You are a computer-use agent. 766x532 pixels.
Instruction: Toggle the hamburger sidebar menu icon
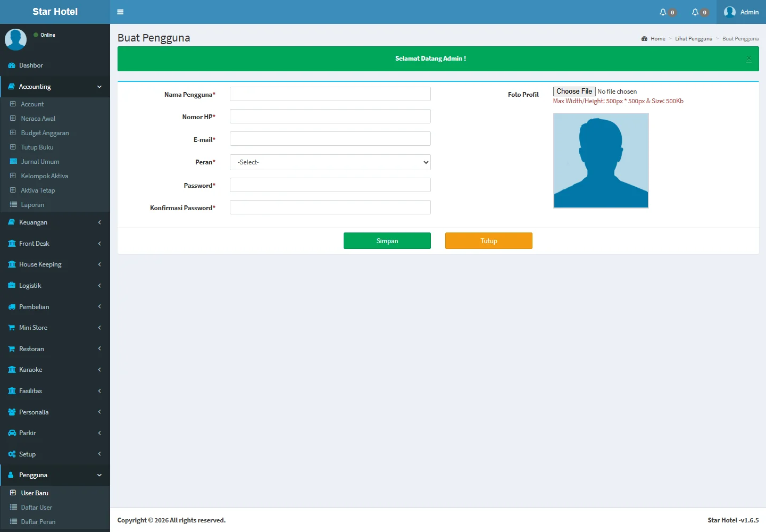click(120, 12)
